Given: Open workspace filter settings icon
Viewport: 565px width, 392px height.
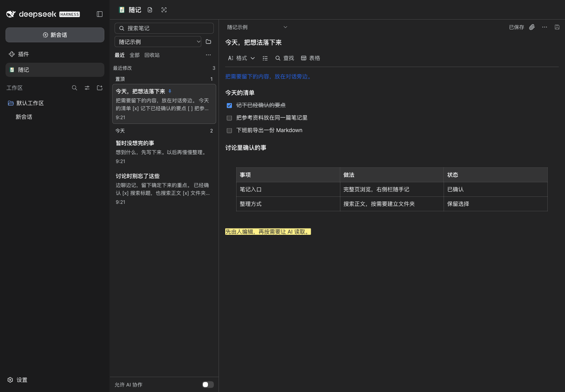Looking at the screenshot, I should [87, 88].
